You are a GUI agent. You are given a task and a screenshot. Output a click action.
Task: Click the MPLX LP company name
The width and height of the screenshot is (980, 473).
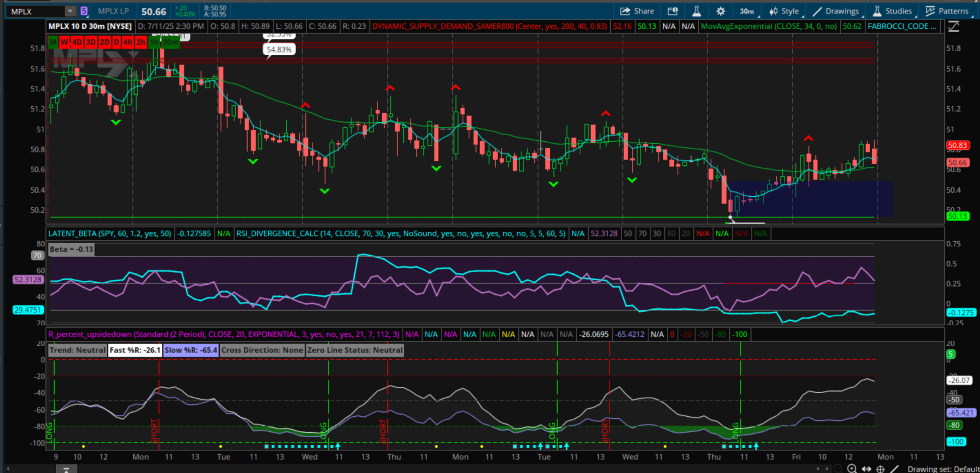(113, 11)
